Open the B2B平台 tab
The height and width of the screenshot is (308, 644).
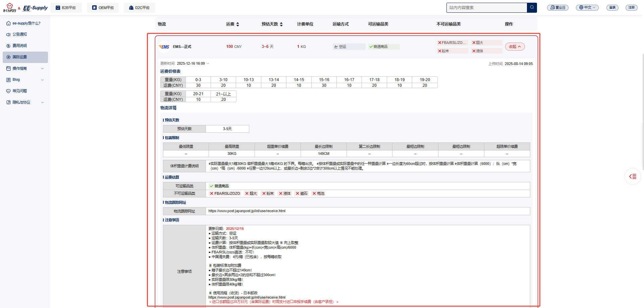[66, 7]
